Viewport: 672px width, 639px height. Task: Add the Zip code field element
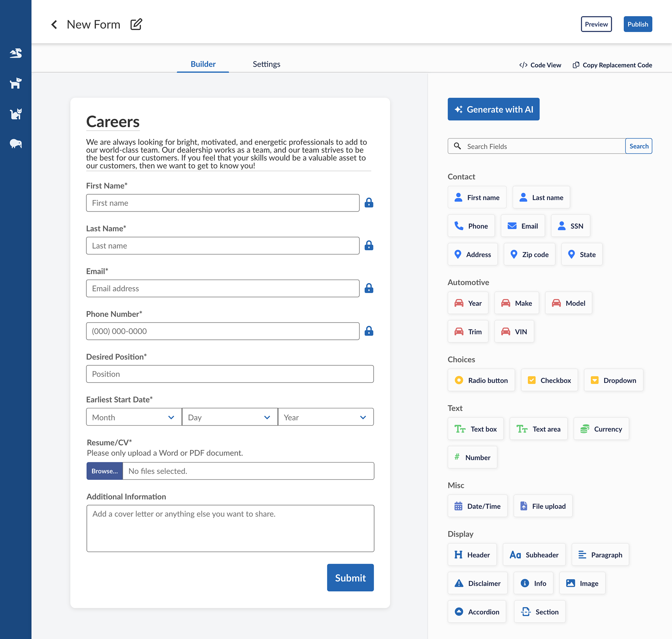[529, 254]
